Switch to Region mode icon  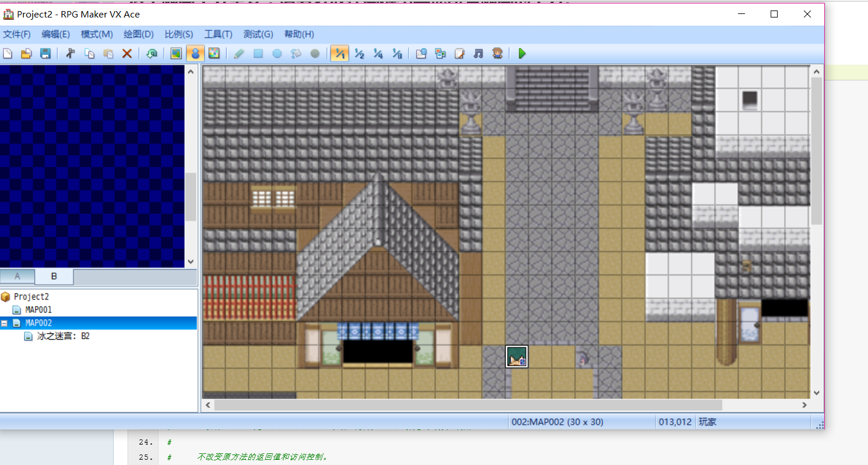pyautogui.click(x=214, y=54)
